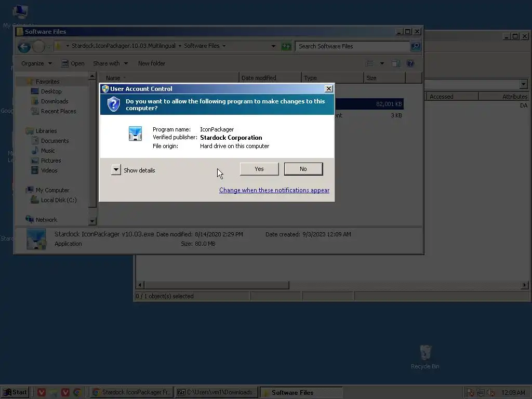Click the volume icon in system tray
The height and width of the screenshot is (399, 532).
pos(490,393)
